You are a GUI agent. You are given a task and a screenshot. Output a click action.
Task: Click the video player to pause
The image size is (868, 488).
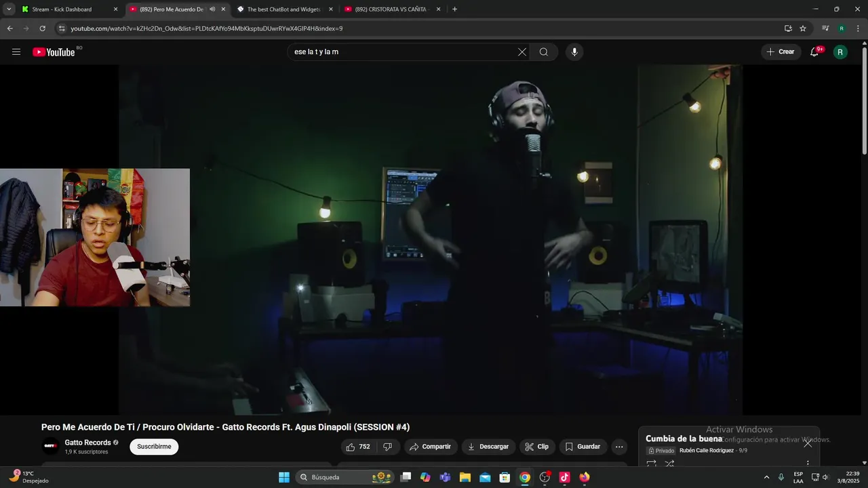[431, 240]
